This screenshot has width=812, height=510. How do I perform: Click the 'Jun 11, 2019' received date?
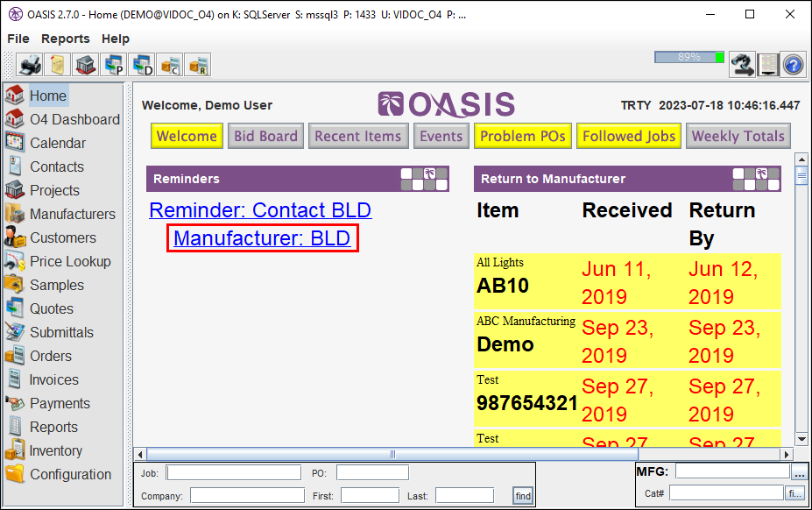pos(617,282)
